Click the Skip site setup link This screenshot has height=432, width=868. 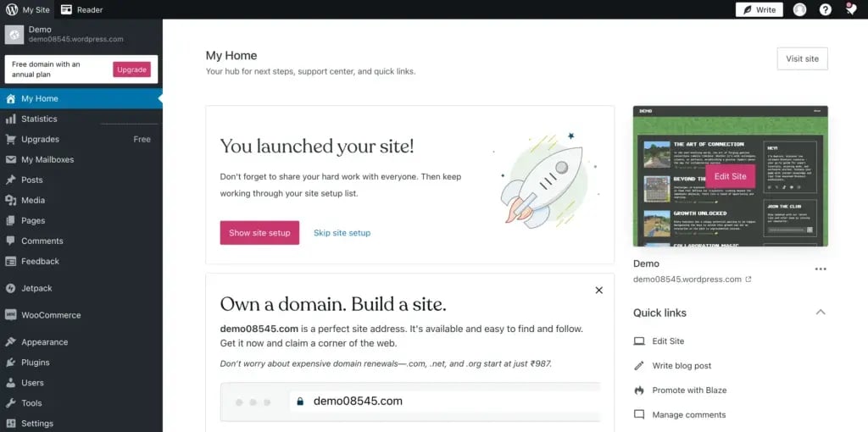[342, 233]
